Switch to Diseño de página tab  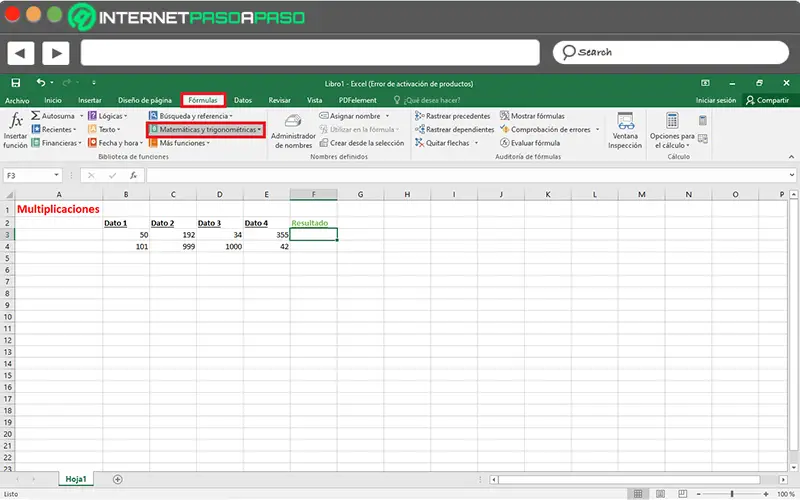click(144, 101)
